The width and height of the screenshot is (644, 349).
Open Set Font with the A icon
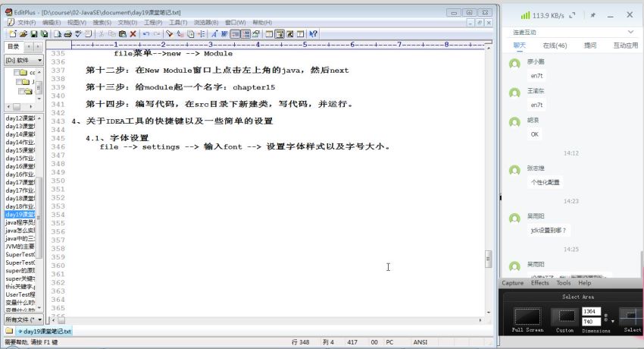click(214, 34)
